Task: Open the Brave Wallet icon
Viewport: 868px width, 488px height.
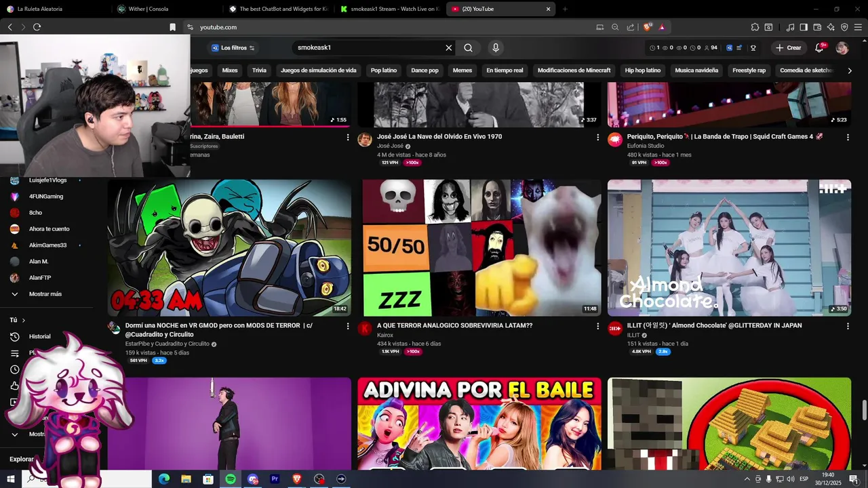Action: click(x=817, y=27)
